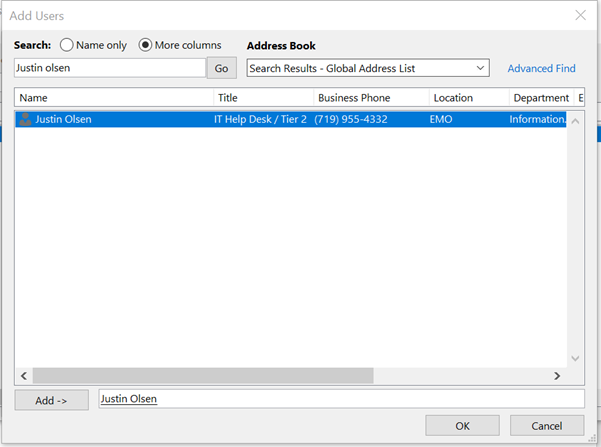Screen dimensions: 601x447
Task: Select the Justin Olsen name in results
Action: (63, 119)
